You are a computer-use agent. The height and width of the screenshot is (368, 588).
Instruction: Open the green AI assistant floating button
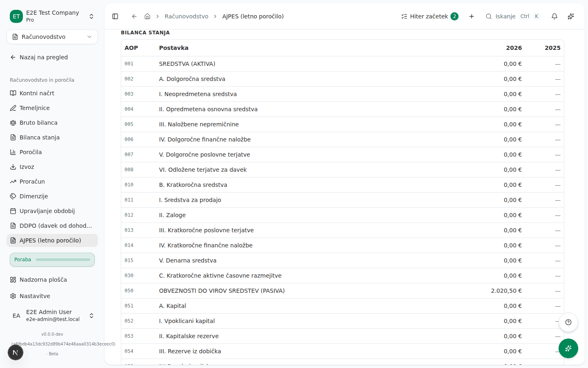tap(568, 348)
